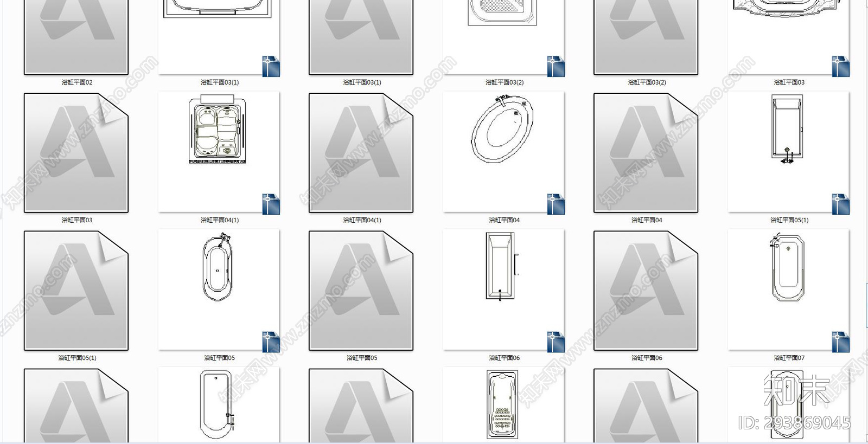
Task: Click the 浴缸平面05 label under the generic file icon
Action: point(362,358)
